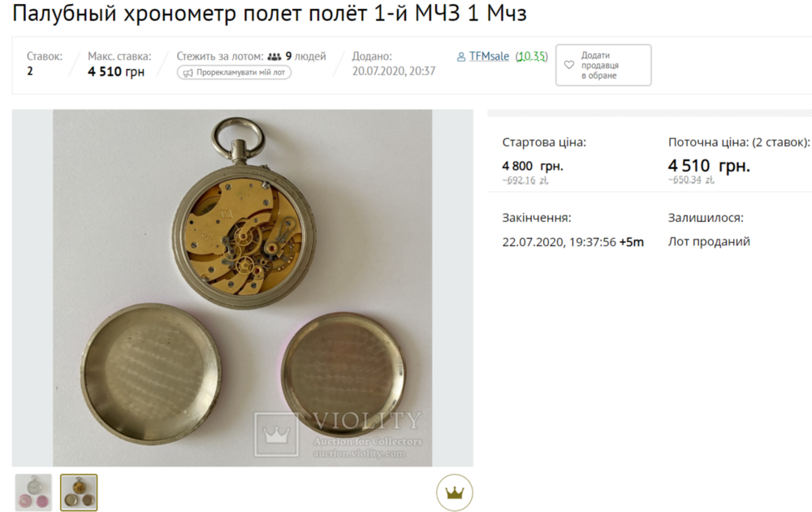Click the Violity crown watermark logo on the photo
Screen dimensions: 812x512
[x=276, y=434]
